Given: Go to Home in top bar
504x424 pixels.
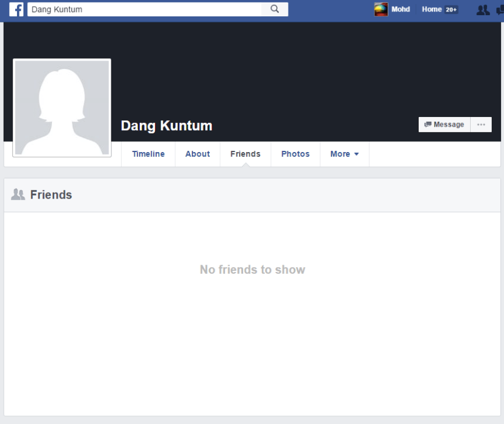Looking at the screenshot, I should pyautogui.click(x=431, y=10).
